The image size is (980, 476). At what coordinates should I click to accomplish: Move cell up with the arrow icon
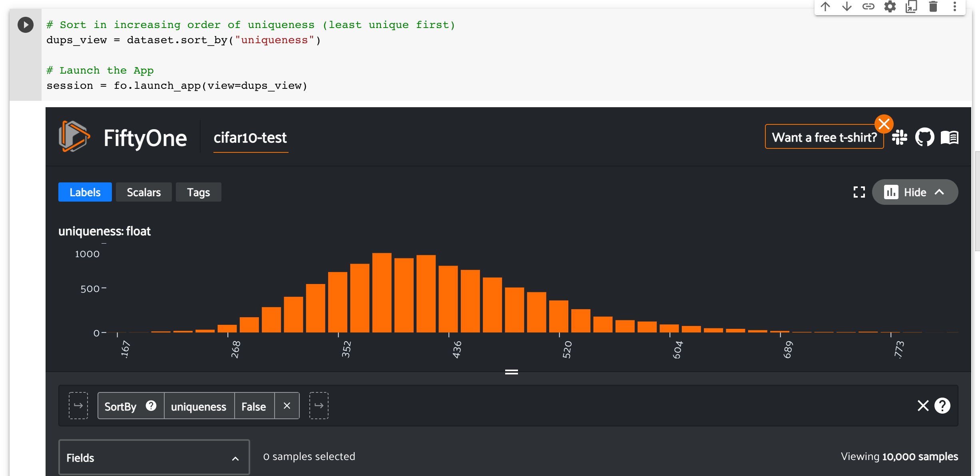coord(825,6)
